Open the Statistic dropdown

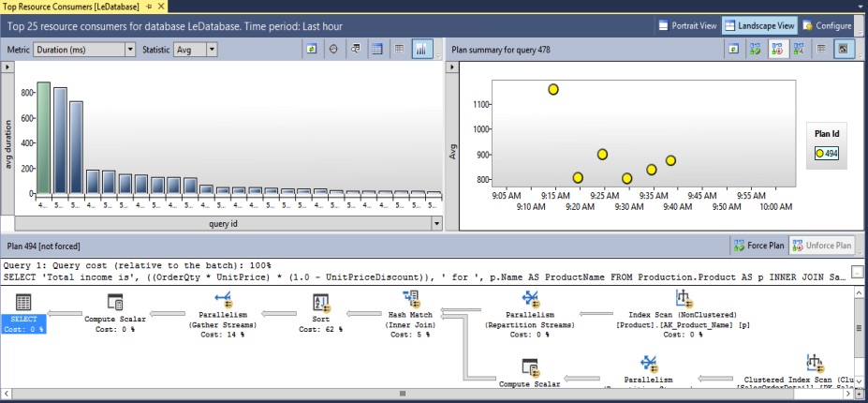click(212, 50)
